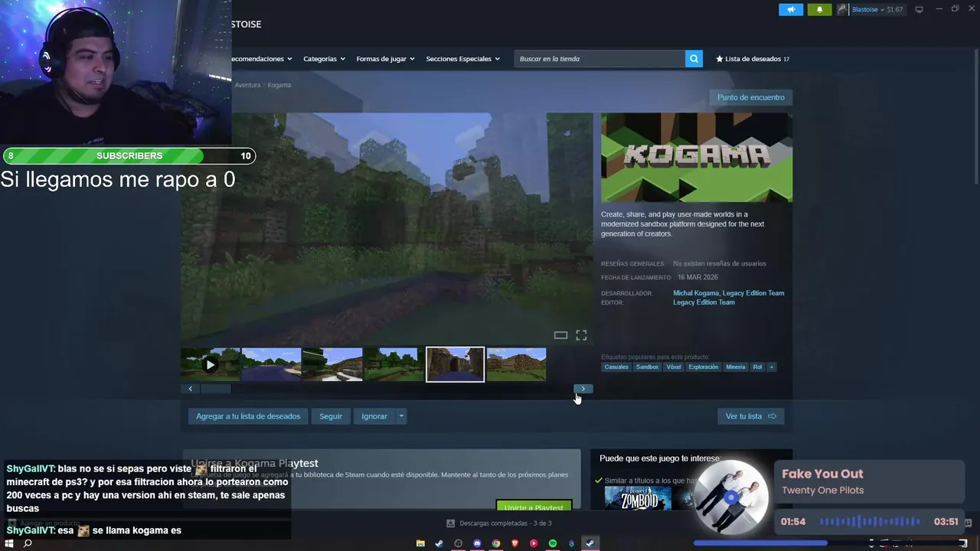Open Brave browser from the taskbar
This screenshot has width=980, height=551.
click(514, 543)
